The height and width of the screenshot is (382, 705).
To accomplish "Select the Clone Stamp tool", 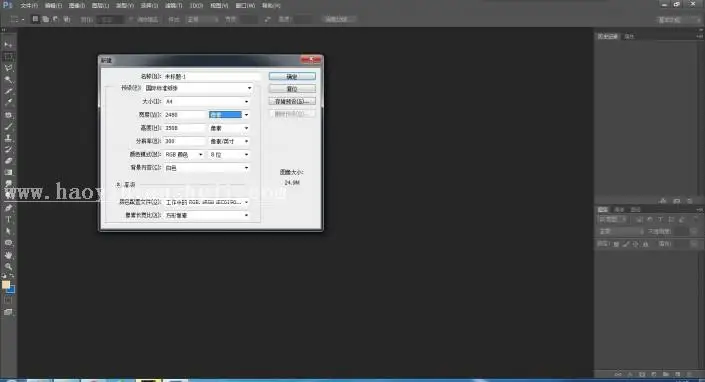I will (8, 138).
